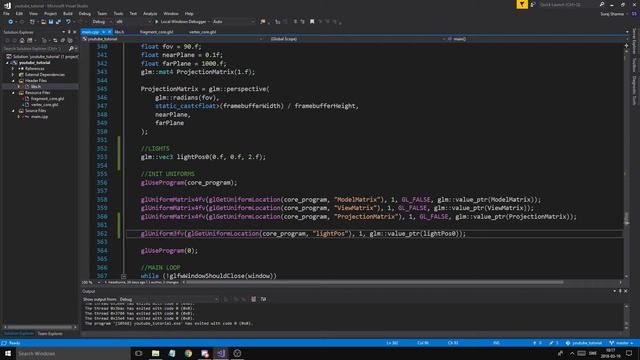Click the code editor vertical scrollbar
The image size is (640, 360).
(627, 161)
